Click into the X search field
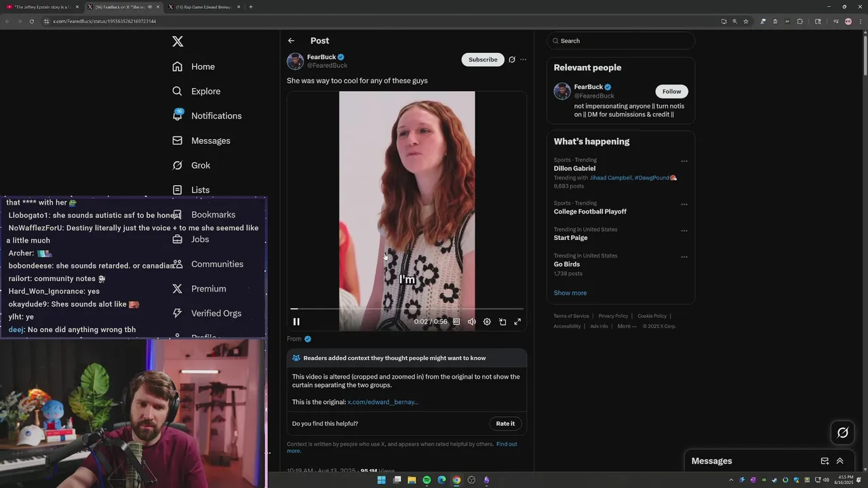Image resolution: width=868 pixels, height=488 pixels. 620,41
